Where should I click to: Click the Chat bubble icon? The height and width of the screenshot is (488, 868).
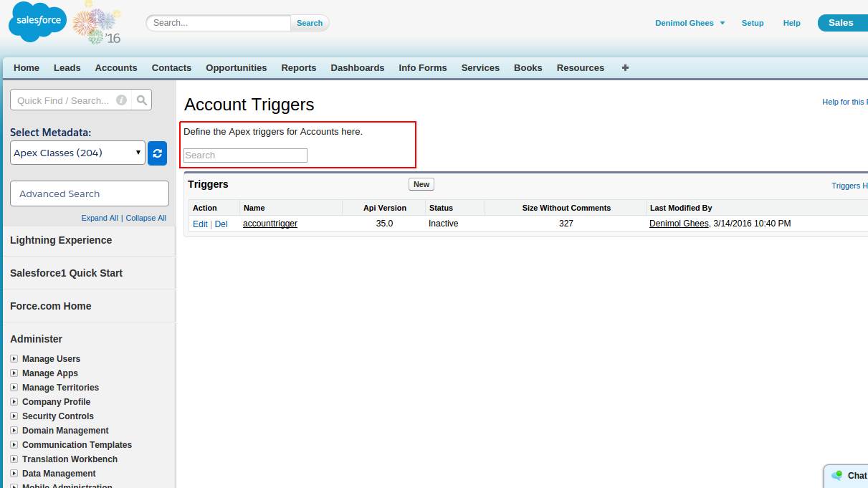point(836,475)
